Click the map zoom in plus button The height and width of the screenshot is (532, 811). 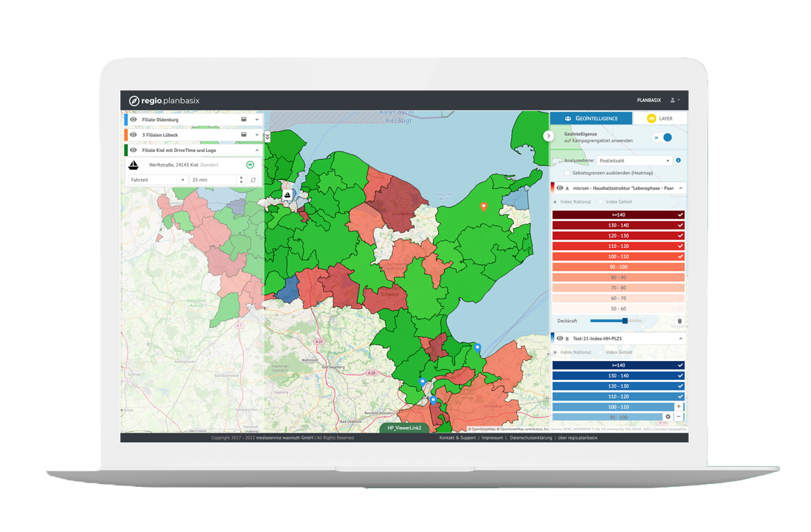(678, 406)
